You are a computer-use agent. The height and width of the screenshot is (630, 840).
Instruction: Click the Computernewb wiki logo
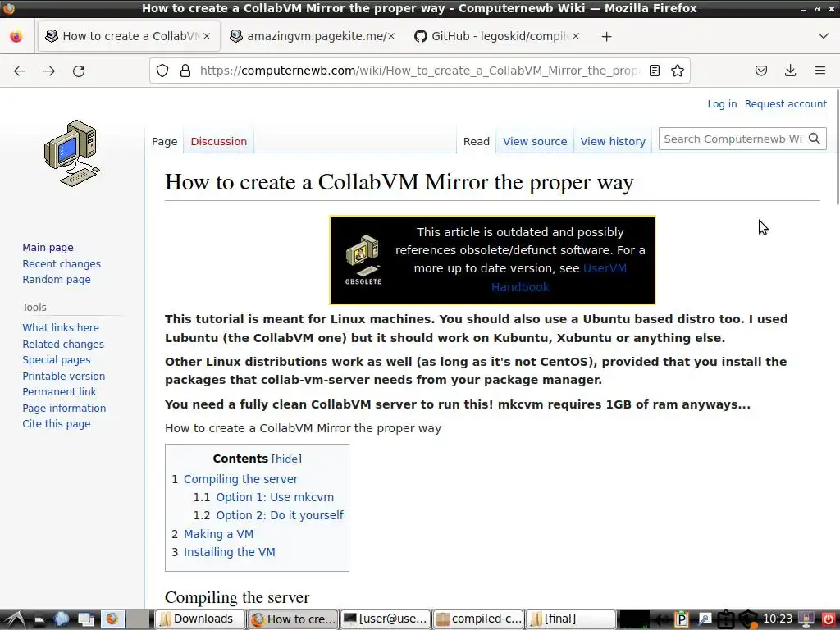click(x=72, y=153)
